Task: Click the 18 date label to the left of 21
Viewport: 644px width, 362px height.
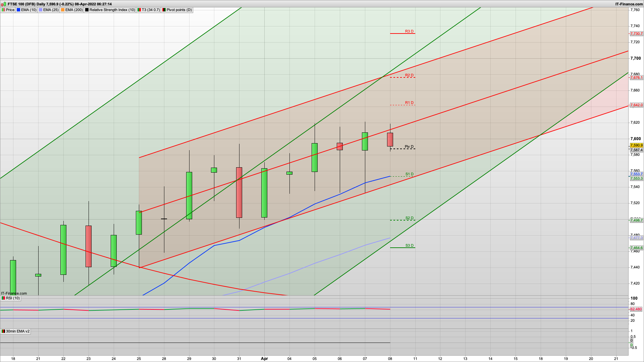Action: point(13,359)
